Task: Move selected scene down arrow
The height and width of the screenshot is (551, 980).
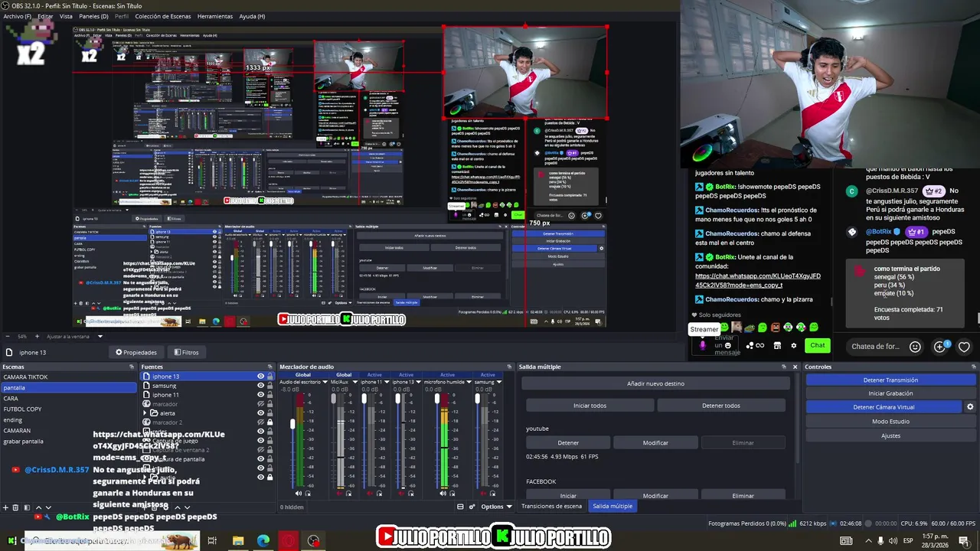Action: 48,507
